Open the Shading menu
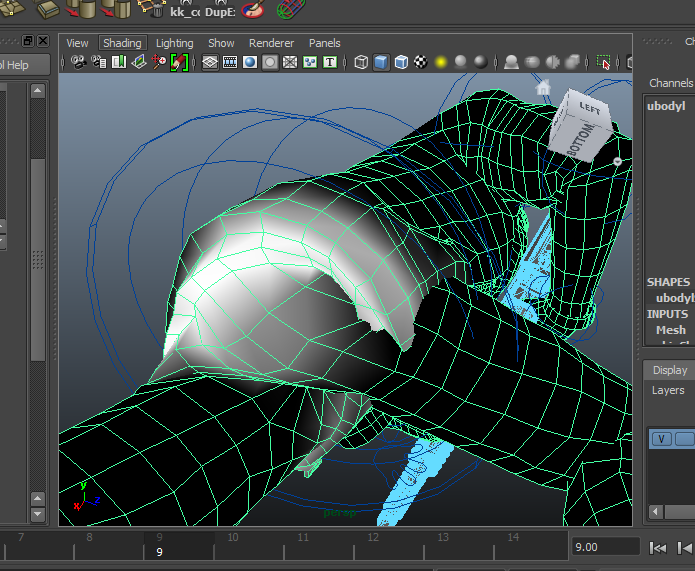Viewport: 695px width, 571px height. pyautogui.click(x=122, y=43)
